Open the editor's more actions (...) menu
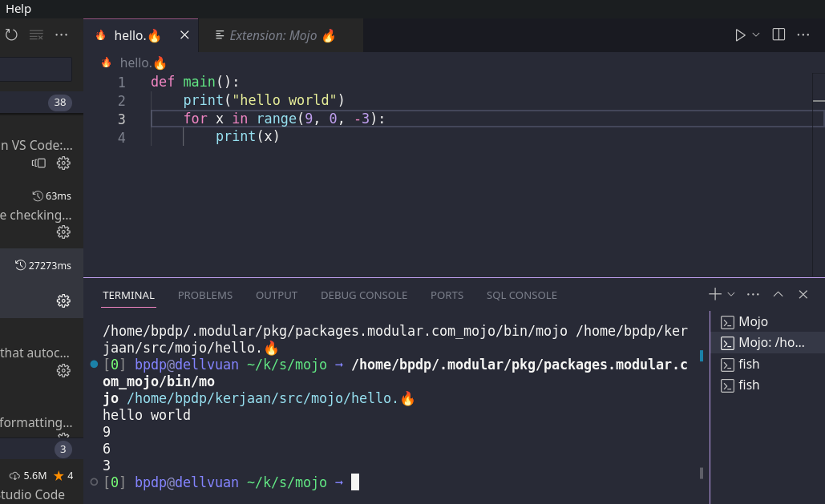Screen dimensions: 825x504 803,34
